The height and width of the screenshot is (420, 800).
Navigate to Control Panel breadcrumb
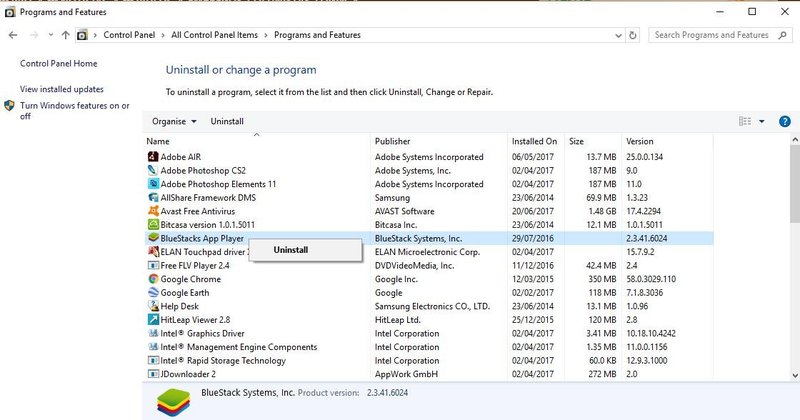click(129, 35)
